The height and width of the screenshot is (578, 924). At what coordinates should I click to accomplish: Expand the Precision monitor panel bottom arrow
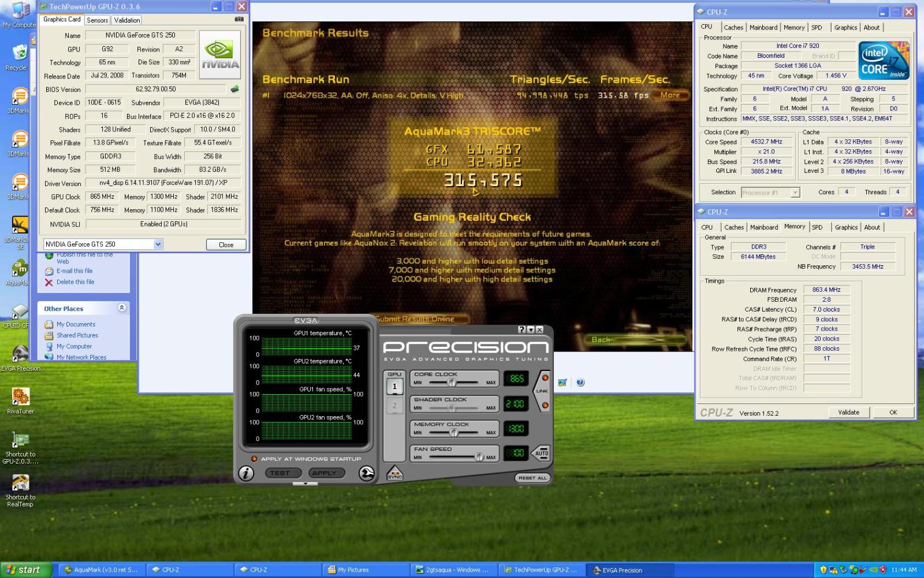[305, 484]
